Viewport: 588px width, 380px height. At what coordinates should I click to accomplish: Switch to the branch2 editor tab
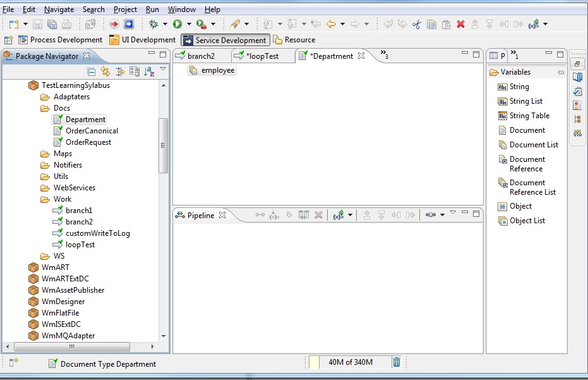click(201, 56)
